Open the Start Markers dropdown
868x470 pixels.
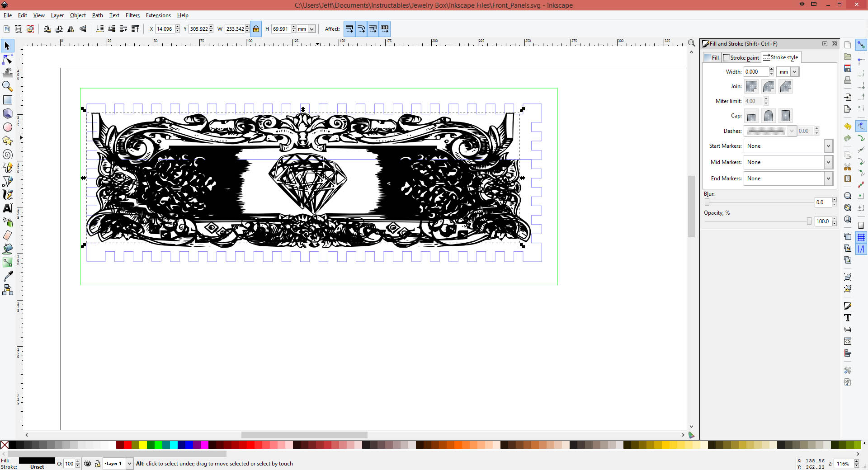pos(788,146)
